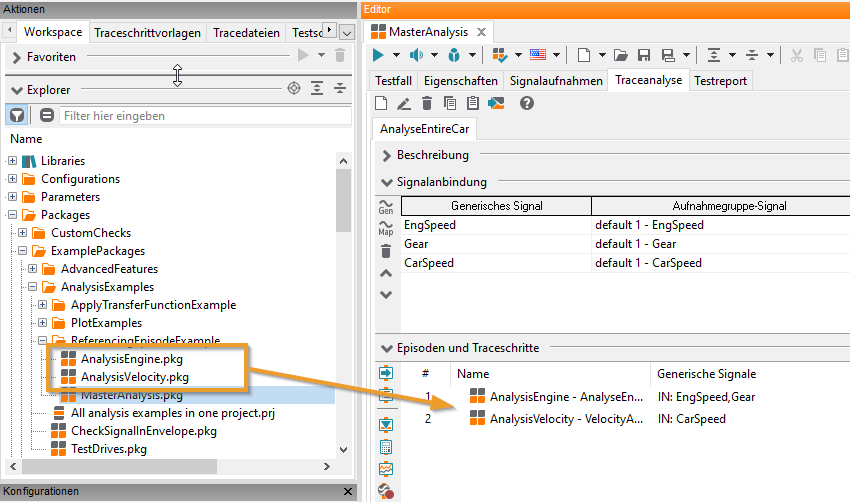Open tab list dropdown in Aktionen panel
Image resolution: width=850 pixels, height=502 pixels.
pyautogui.click(x=347, y=33)
